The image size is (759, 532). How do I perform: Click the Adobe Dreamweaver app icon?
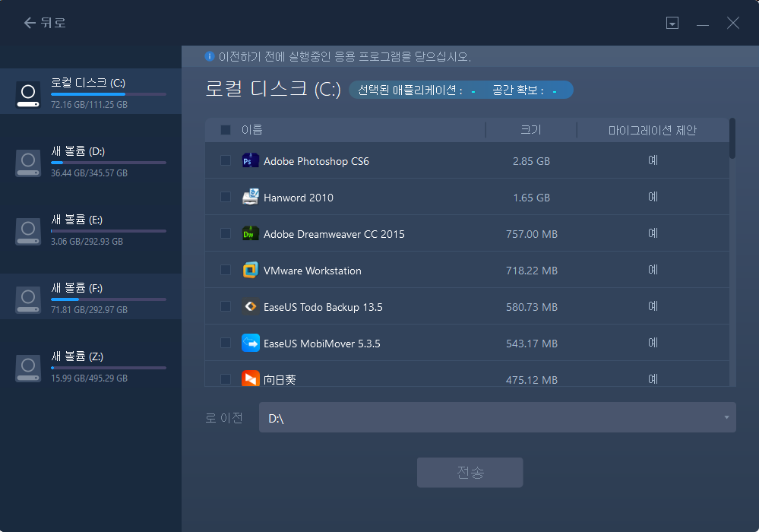(250, 234)
